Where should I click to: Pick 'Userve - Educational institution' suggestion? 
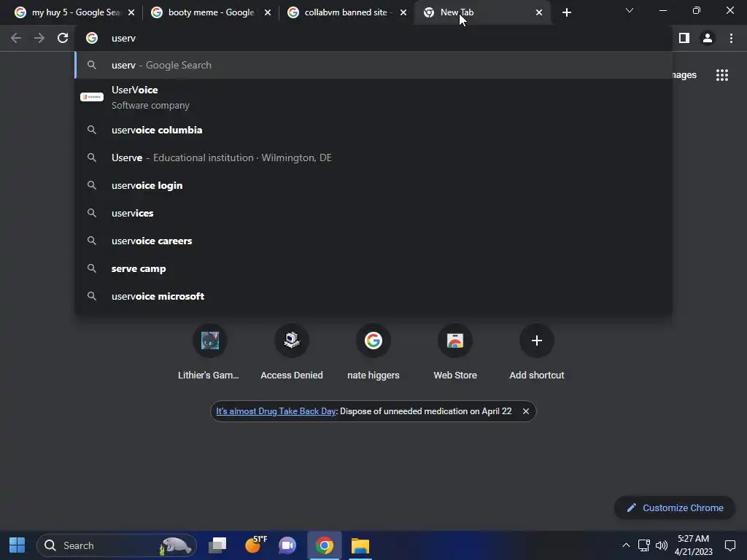[x=373, y=157]
